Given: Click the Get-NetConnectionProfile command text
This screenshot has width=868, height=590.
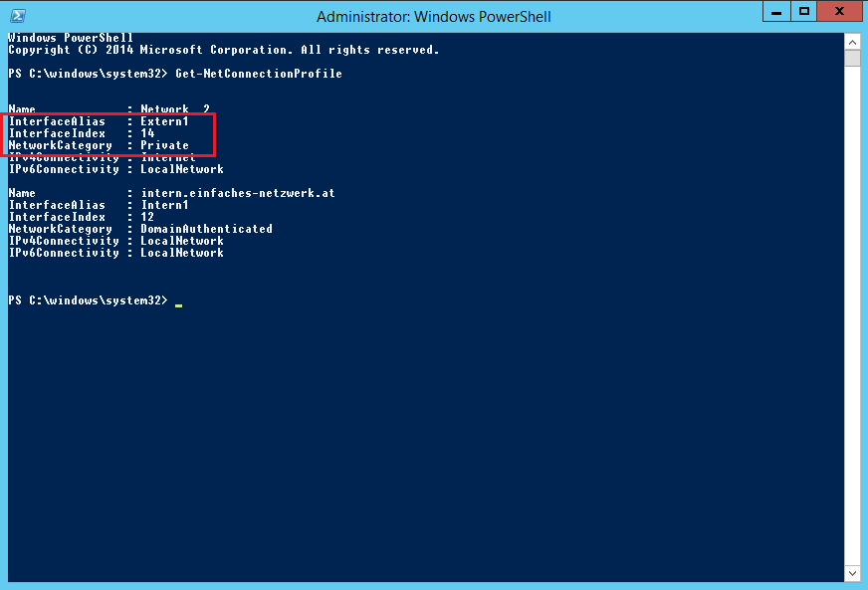Looking at the screenshot, I should (259, 74).
